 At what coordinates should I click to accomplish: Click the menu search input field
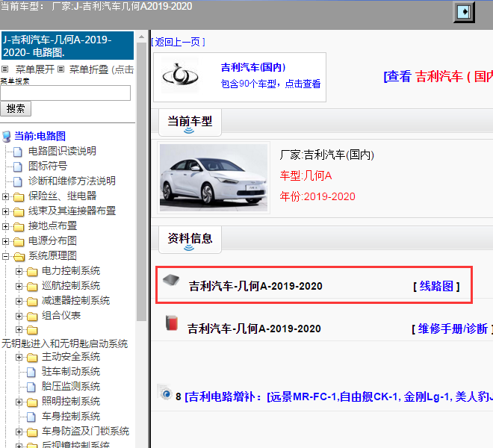66,93
